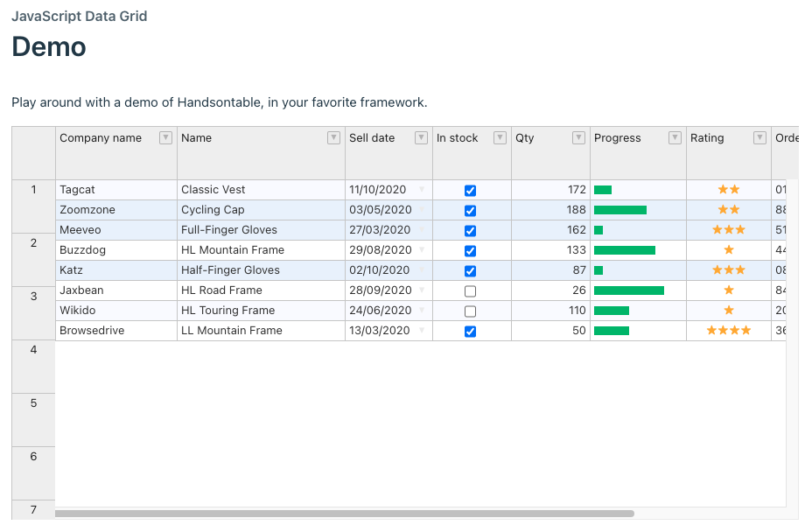
Task: Click the Full-Finger Gloves cell
Action: (261, 229)
